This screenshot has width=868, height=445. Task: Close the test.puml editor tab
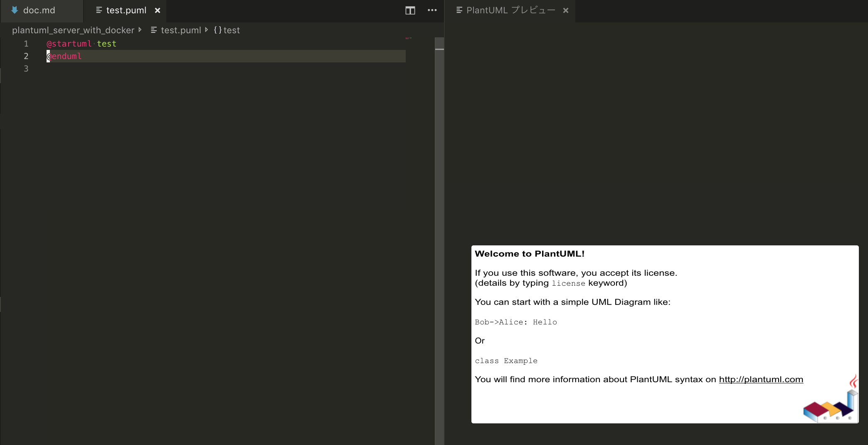pyautogui.click(x=157, y=10)
